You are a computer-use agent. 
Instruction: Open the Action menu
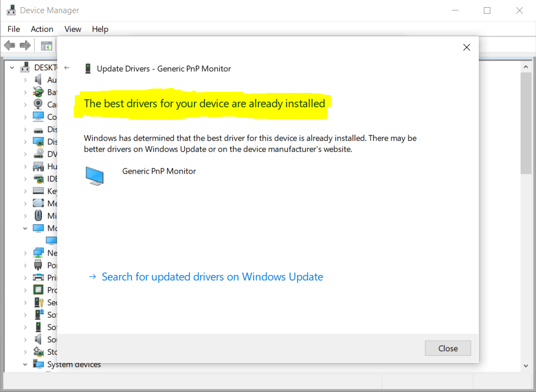pyautogui.click(x=42, y=29)
